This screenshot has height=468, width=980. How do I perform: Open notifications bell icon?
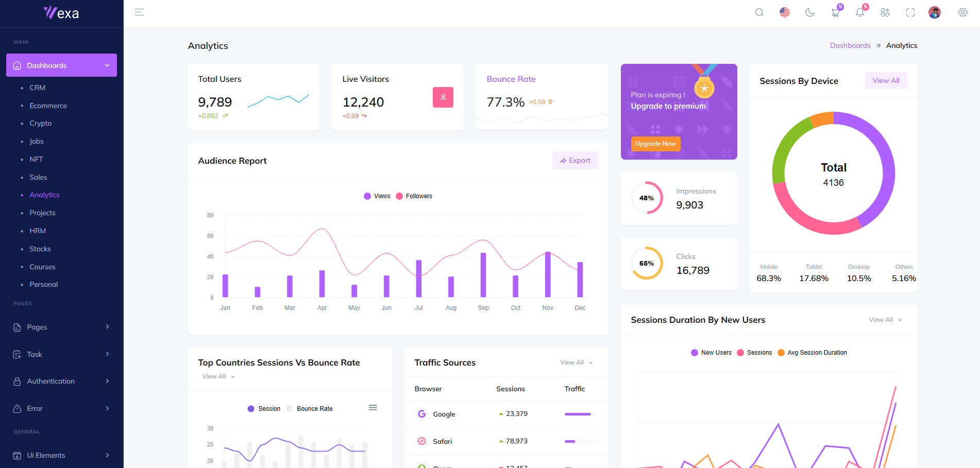coord(859,12)
